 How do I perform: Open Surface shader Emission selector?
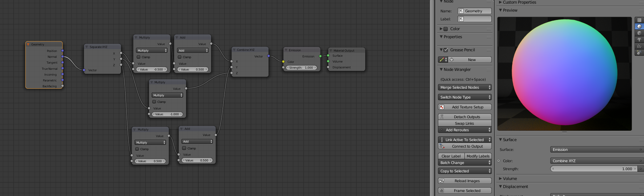coord(597,149)
